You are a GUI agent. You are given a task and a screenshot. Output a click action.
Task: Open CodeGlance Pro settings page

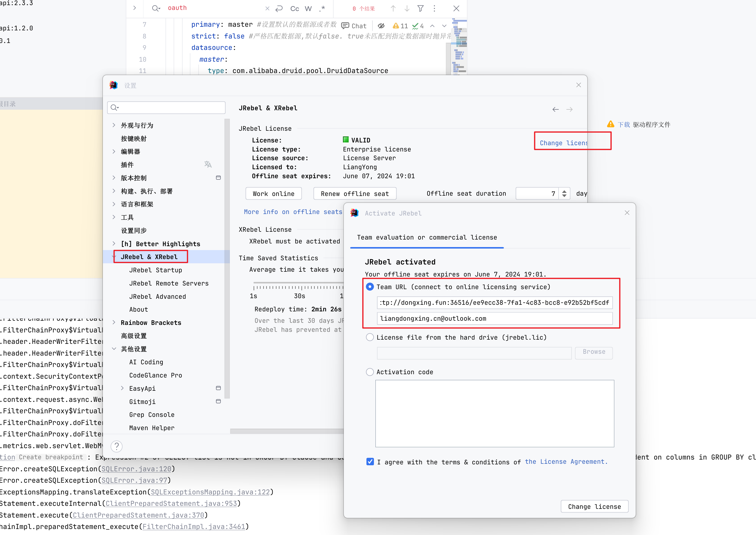point(156,375)
